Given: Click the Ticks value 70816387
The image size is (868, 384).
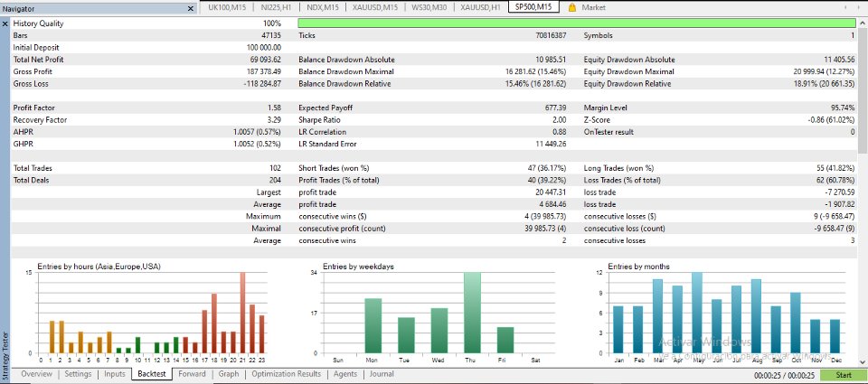Looking at the screenshot, I should (549, 35).
